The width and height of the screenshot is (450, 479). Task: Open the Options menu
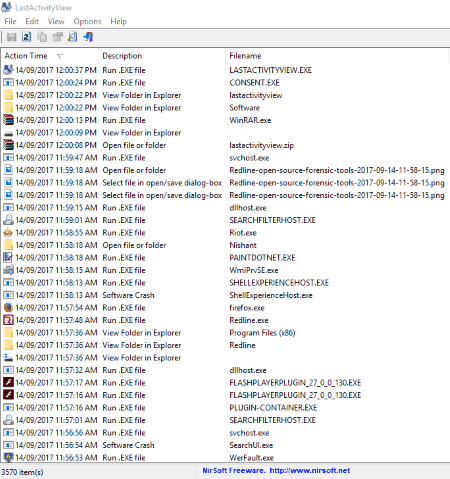87,22
